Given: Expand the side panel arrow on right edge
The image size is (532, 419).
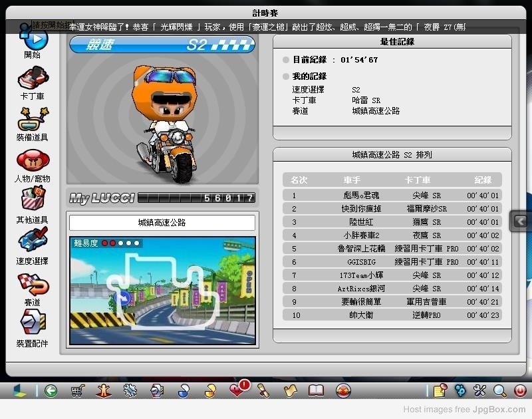Looking at the screenshot, I should 521,221.
